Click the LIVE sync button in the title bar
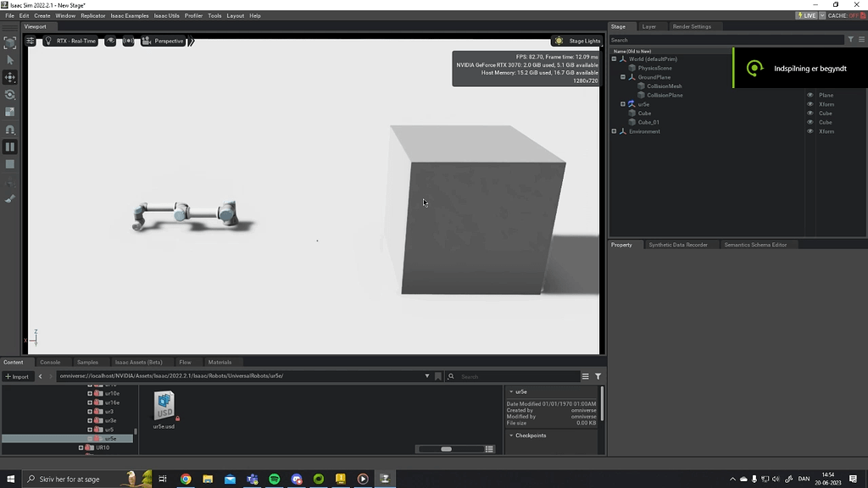868x488 pixels. 806,14
